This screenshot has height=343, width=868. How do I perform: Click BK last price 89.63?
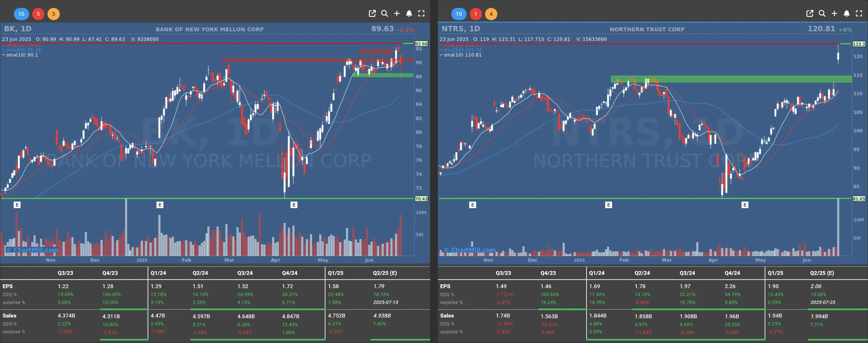point(382,29)
